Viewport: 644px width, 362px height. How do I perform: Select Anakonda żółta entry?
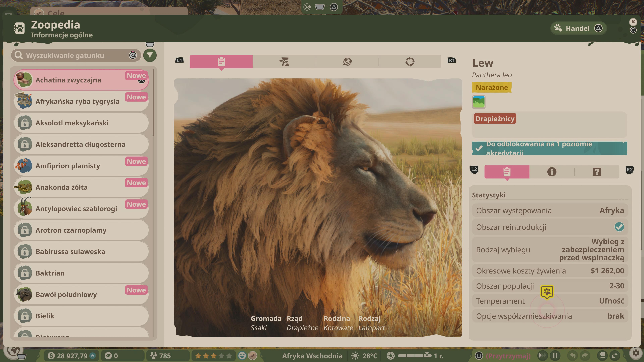click(x=81, y=187)
